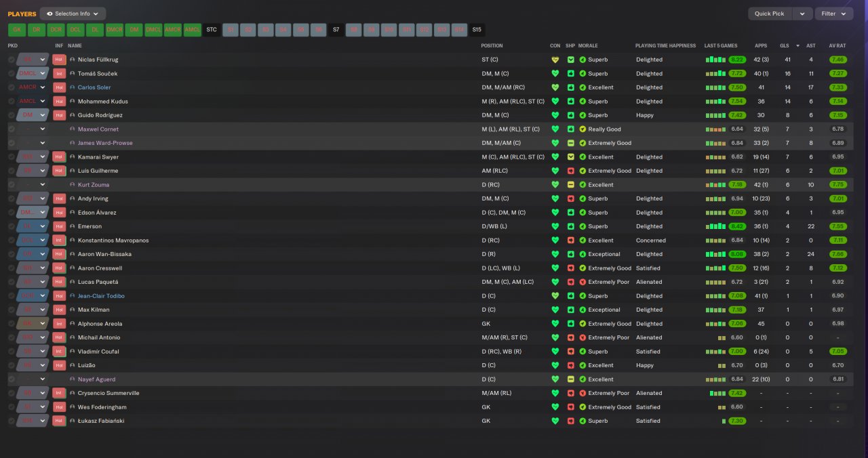Click profile icon next to Kurt Zouma

click(x=73, y=185)
